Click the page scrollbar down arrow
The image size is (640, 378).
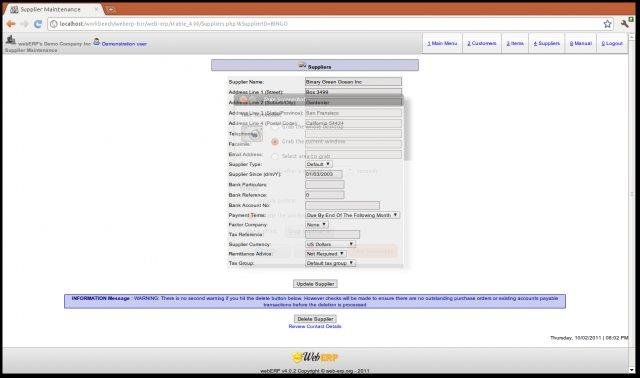pos(632,370)
